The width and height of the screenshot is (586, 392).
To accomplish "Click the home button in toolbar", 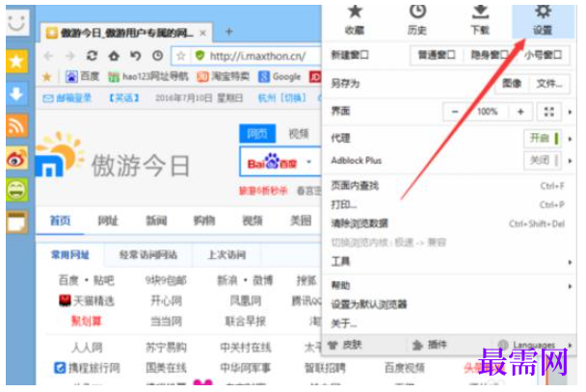I will [114, 56].
